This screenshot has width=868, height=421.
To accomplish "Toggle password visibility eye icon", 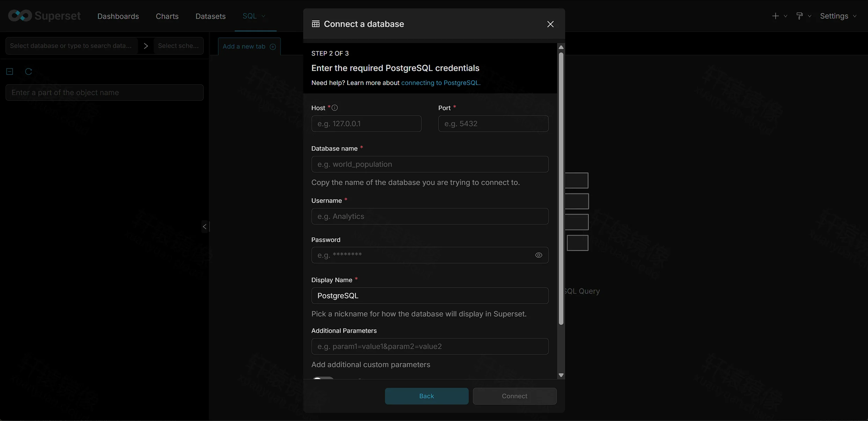I will (539, 255).
